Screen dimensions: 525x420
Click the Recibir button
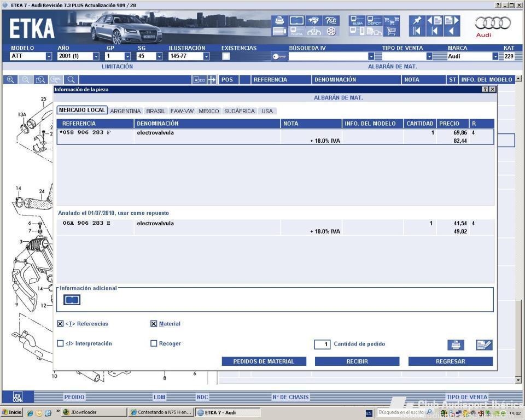(x=357, y=361)
